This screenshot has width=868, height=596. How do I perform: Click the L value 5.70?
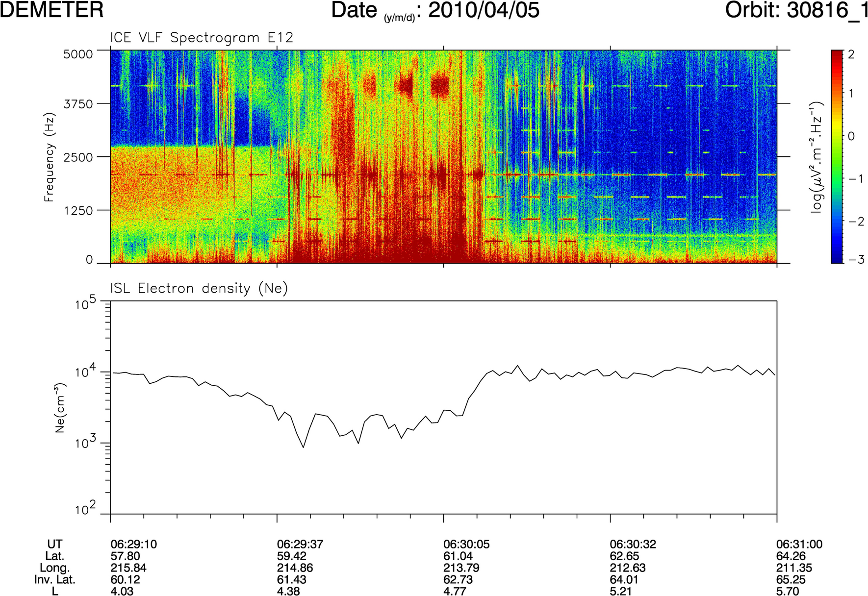(x=788, y=591)
